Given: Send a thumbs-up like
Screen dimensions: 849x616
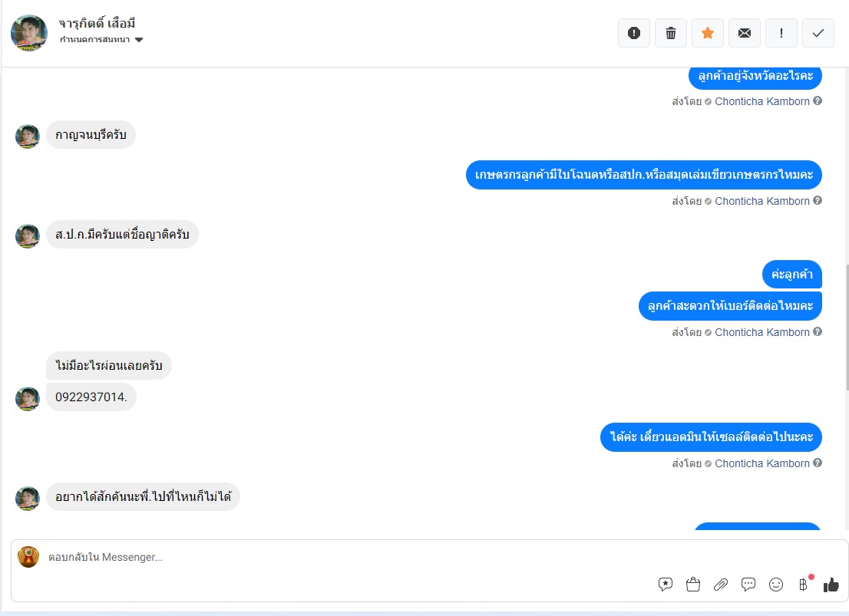Looking at the screenshot, I should pyautogui.click(x=831, y=585).
